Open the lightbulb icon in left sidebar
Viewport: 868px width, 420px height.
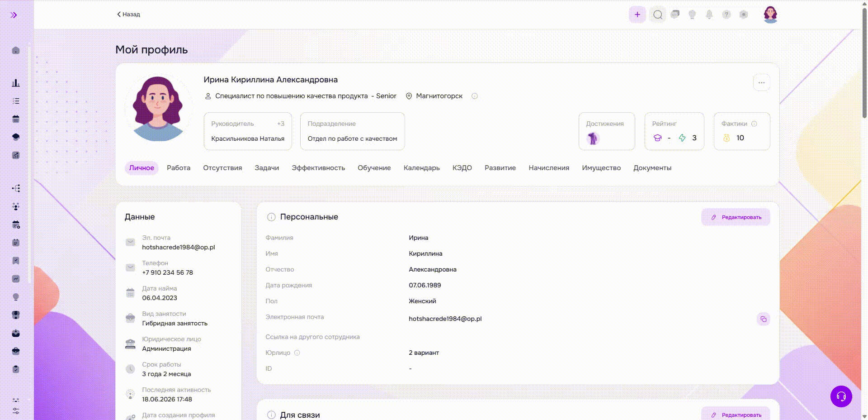pyautogui.click(x=16, y=297)
